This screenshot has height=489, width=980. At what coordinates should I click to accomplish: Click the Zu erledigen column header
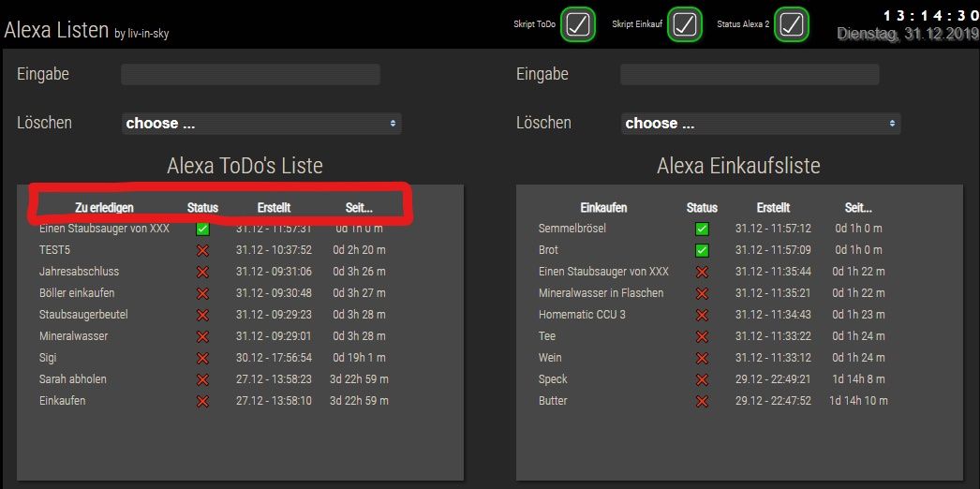click(x=104, y=207)
